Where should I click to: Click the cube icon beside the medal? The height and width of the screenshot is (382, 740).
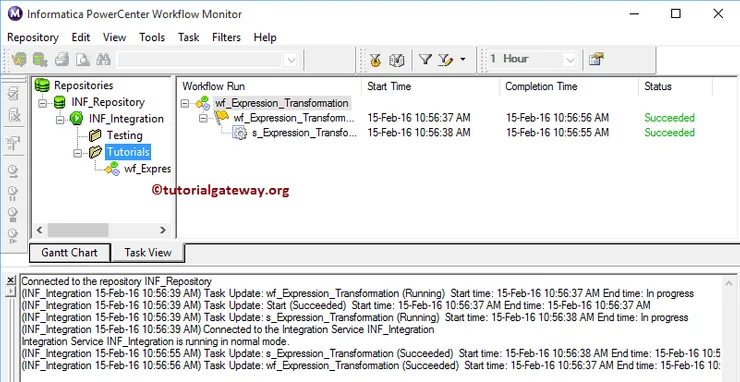(396, 60)
